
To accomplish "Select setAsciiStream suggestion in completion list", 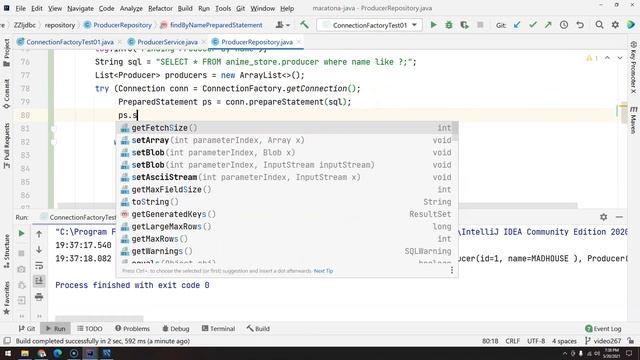I will [287, 177].
